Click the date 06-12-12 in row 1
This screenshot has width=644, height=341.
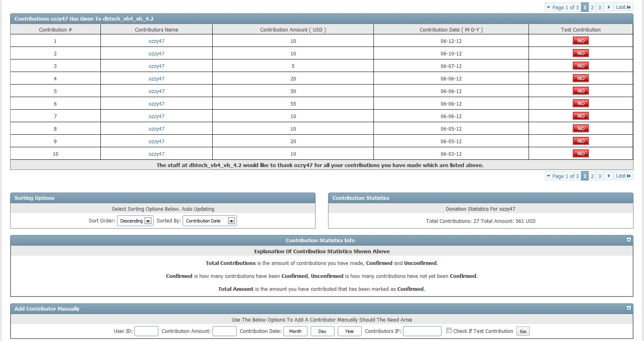click(x=451, y=41)
